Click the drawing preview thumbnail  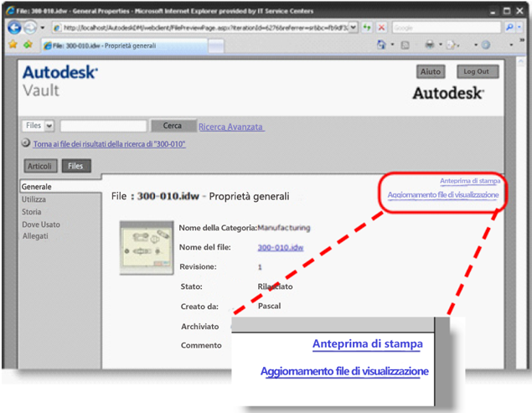[147, 247]
